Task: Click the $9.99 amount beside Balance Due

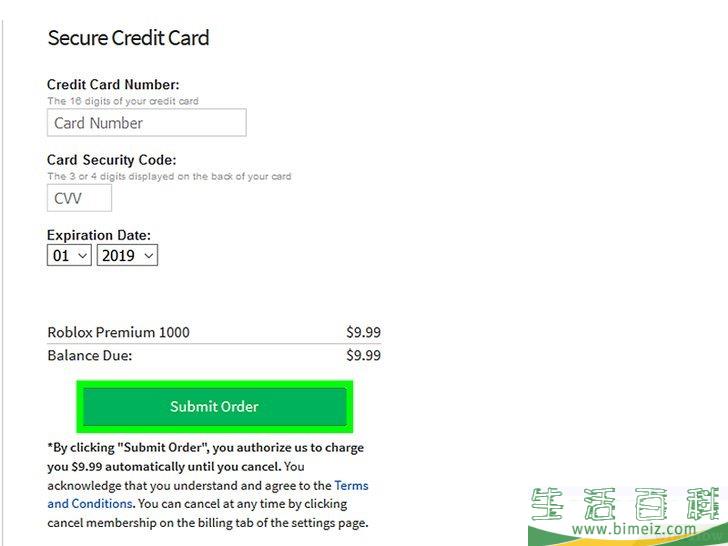Action: tap(364, 355)
